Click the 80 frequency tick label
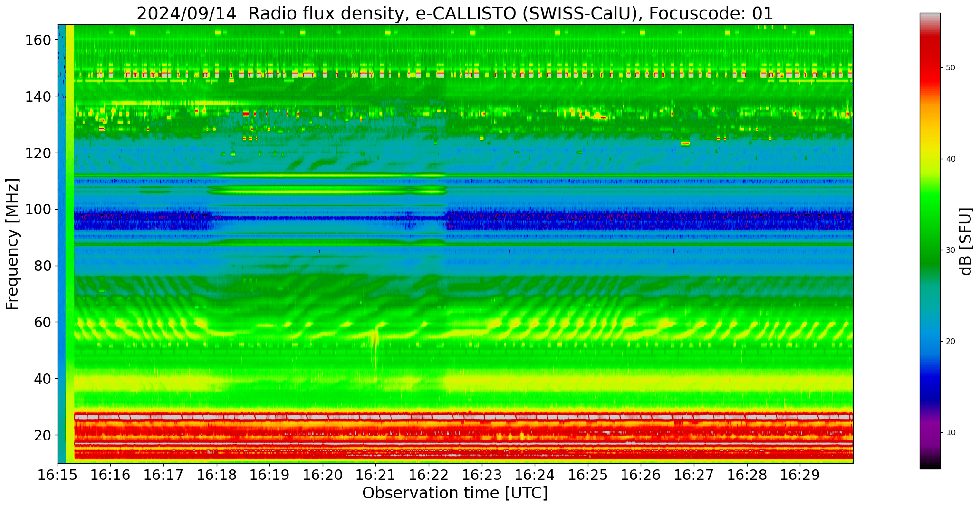Screen dimensions: 980x507 point(42,266)
